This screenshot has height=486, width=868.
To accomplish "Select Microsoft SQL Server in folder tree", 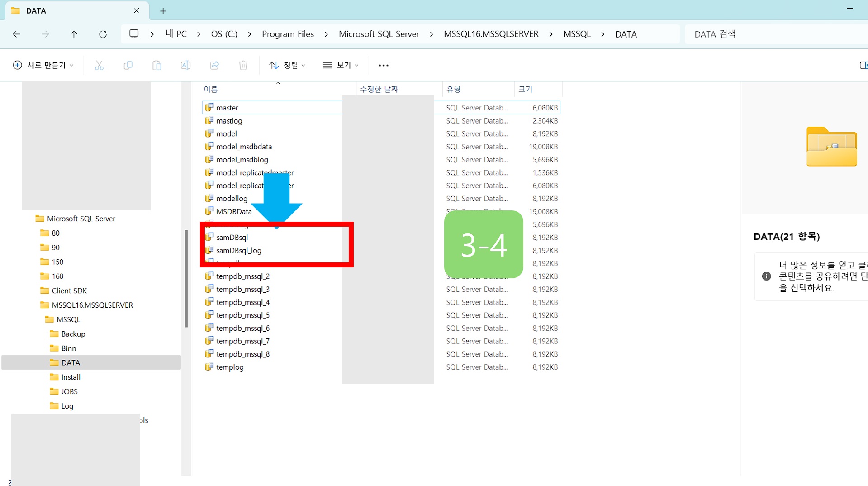I will 81,219.
